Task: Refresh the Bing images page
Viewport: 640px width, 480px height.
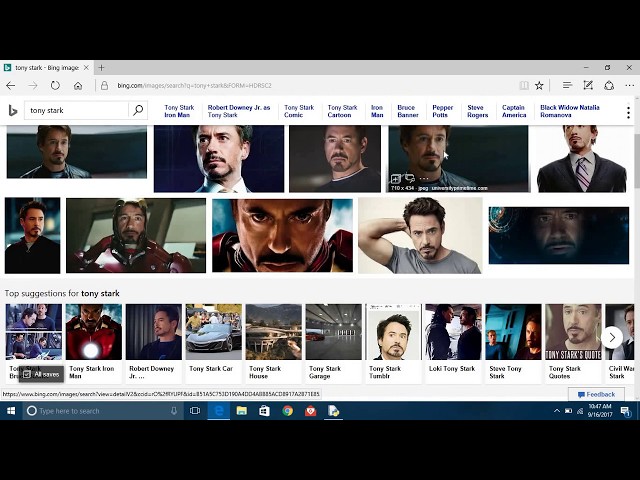Action: pos(55,85)
